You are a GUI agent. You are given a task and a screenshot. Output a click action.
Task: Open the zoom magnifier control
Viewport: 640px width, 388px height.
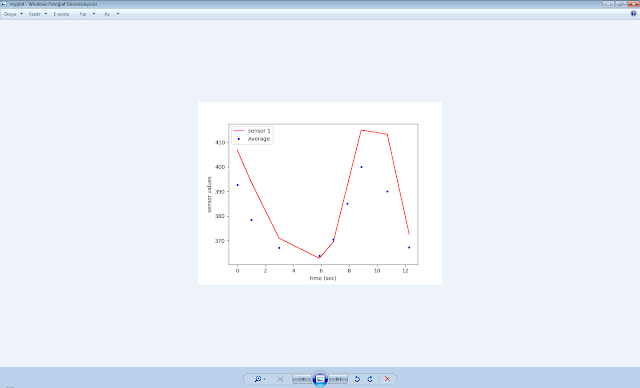(260, 379)
